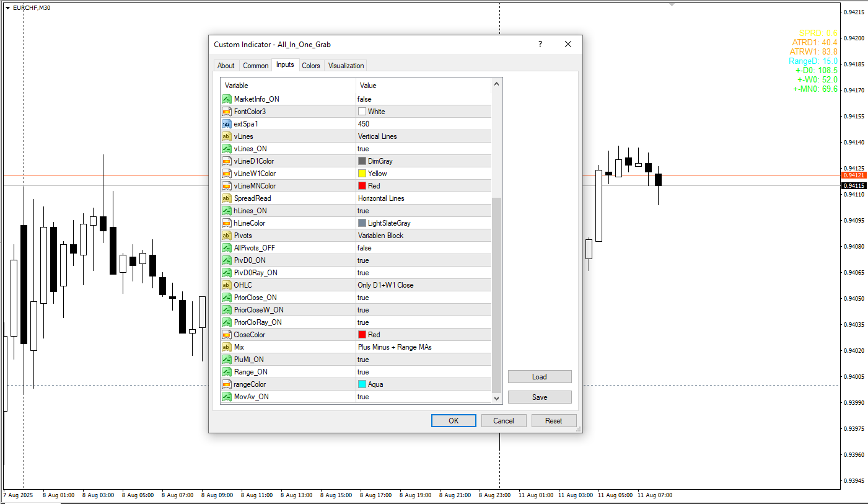Click the Cancel button

click(x=504, y=421)
